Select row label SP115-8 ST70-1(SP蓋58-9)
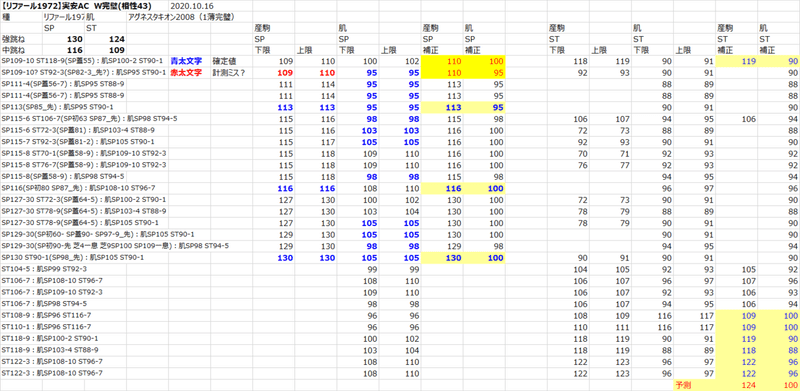This screenshot has width=800, height=391. (84, 153)
